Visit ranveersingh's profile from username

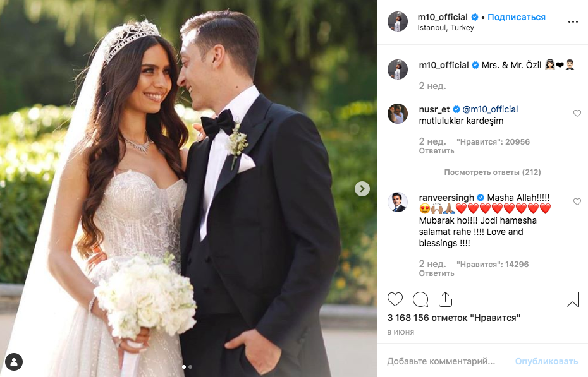tap(446, 198)
